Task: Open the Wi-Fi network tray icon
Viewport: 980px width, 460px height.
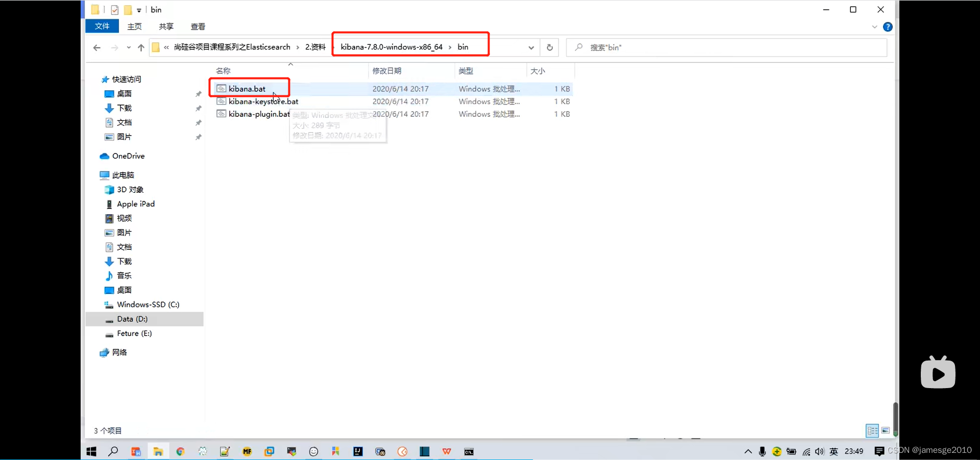Action: point(806,452)
